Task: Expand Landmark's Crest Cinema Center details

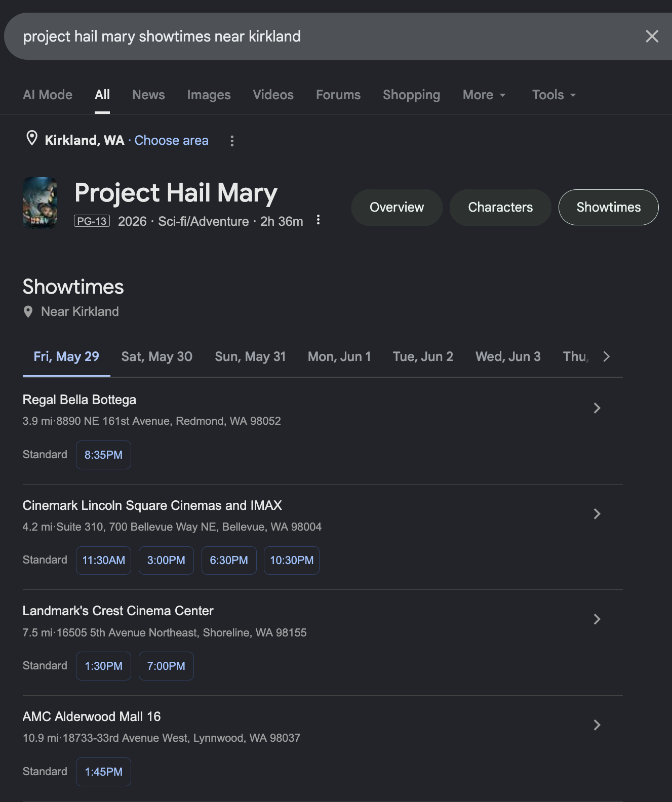Action: point(597,619)
